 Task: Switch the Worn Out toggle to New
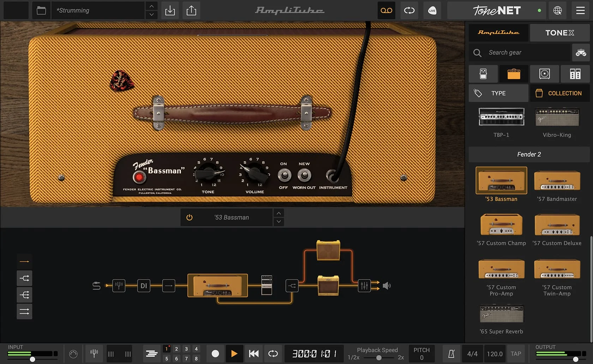pos(304,174)
